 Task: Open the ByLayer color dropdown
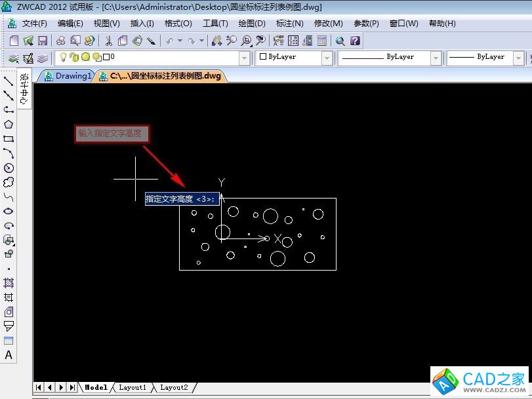327,58
